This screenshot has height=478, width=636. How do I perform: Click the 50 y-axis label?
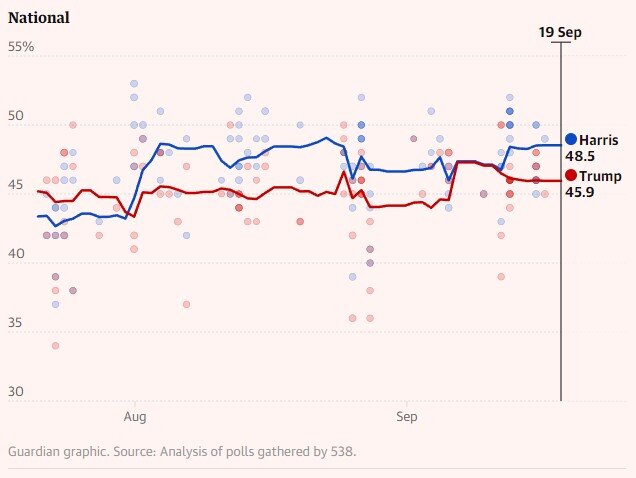click(15, 116)
